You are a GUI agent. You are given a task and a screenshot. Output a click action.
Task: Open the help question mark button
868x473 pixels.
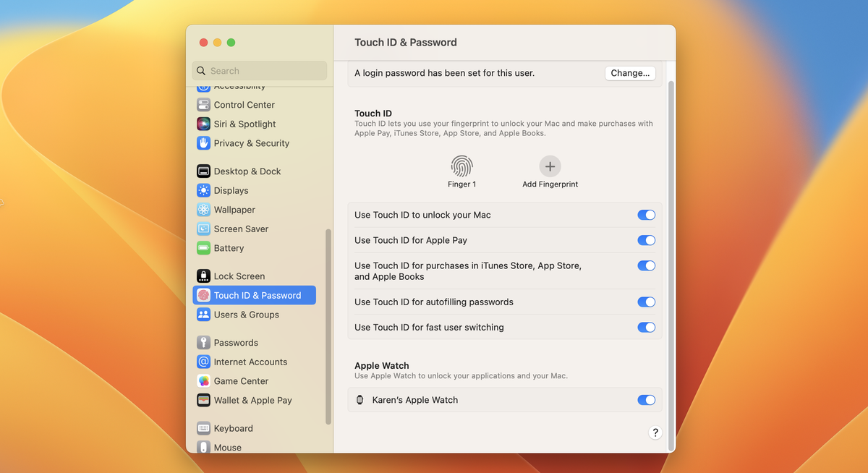pyautogui.click(x=655, y=432)
